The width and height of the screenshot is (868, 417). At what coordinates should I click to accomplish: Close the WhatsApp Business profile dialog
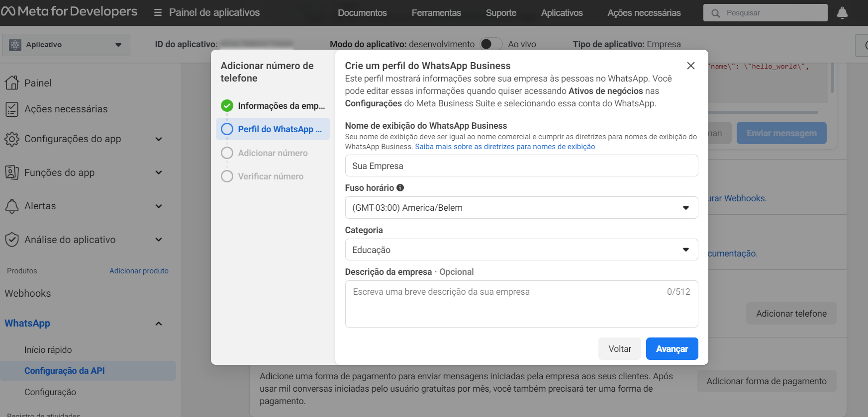coord(690,66)
